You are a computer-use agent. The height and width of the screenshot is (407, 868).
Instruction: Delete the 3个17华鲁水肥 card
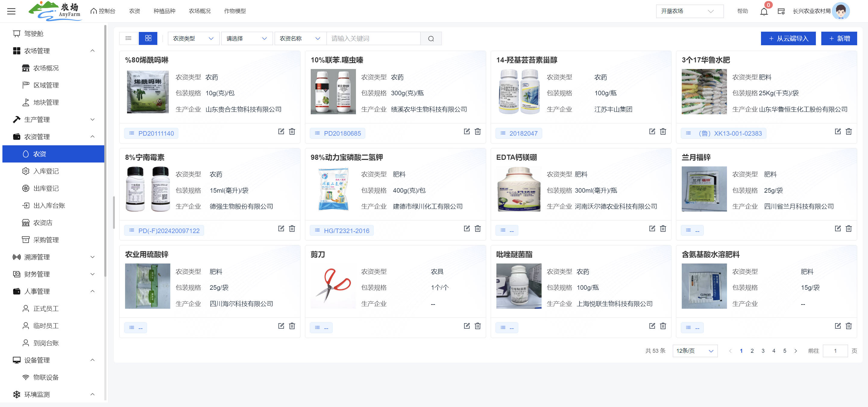click(x=848, y=131)
